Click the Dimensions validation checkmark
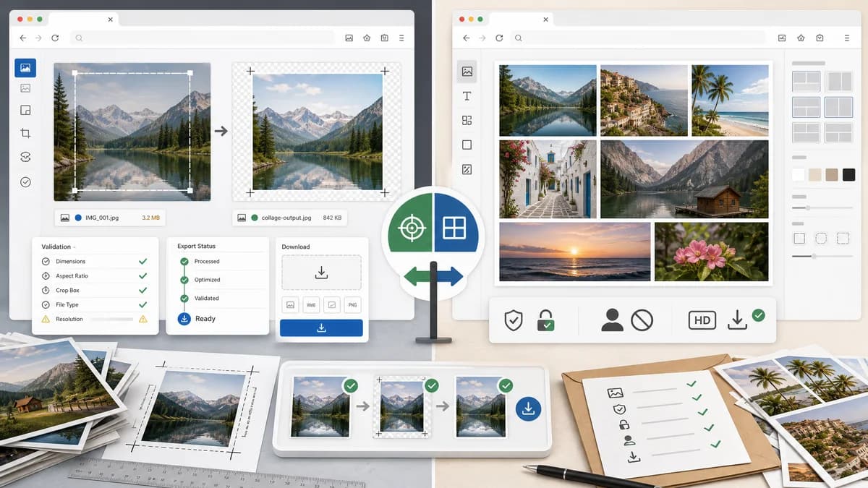This screenshot has width=868, height=488. pyautogui.click(x=143, y=261)
